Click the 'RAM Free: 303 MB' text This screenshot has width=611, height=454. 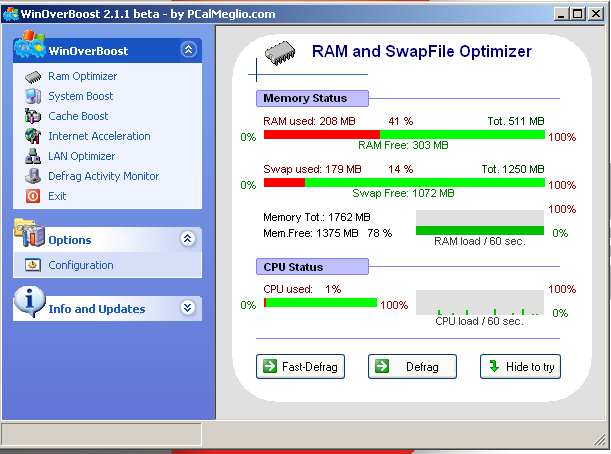click(x=403, y=145)
